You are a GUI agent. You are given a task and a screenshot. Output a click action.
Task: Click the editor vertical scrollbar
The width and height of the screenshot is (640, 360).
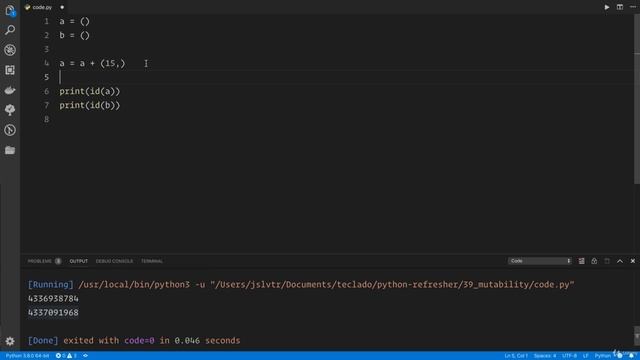pos(637,99)
